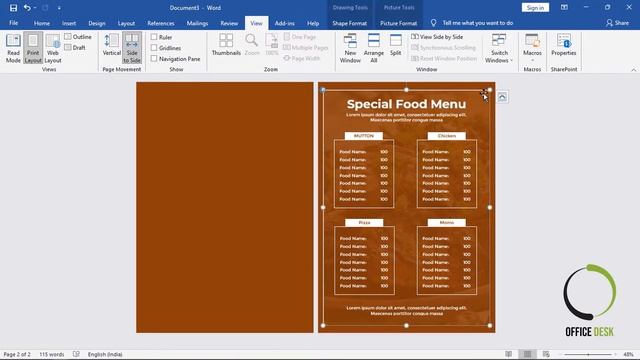640x360 pixels.
Task: Open the Mailings tab
Action: (197, 23)
